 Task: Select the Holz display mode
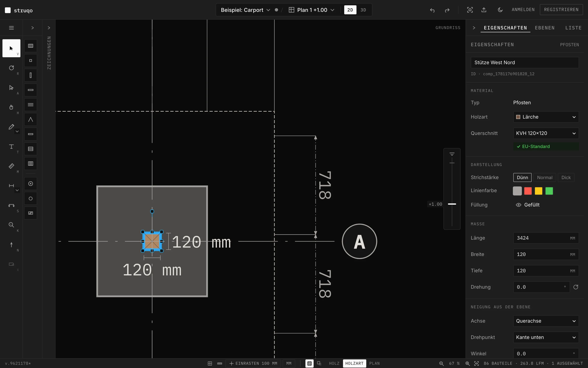point(334,363)
